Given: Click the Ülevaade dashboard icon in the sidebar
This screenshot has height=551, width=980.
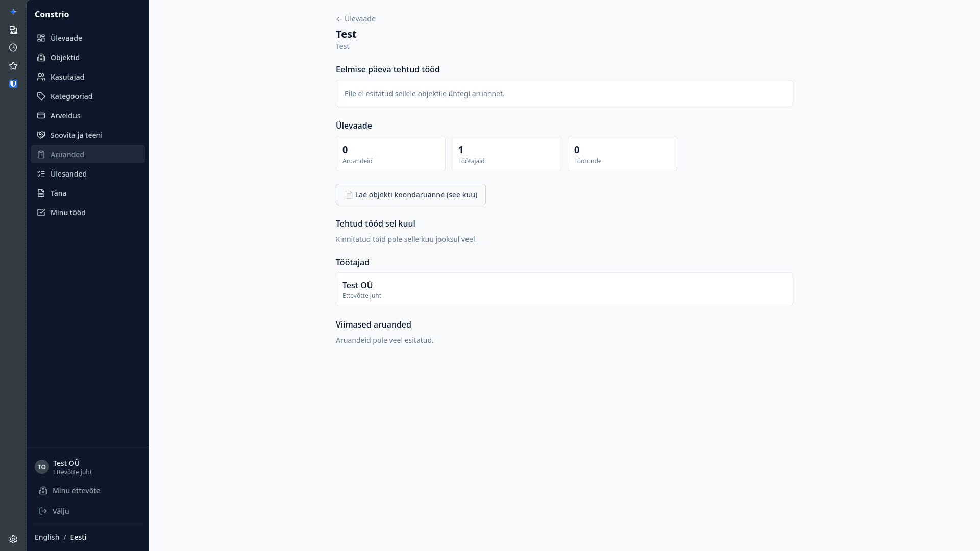Looking at the screenshot, I should tap(41, 38).
